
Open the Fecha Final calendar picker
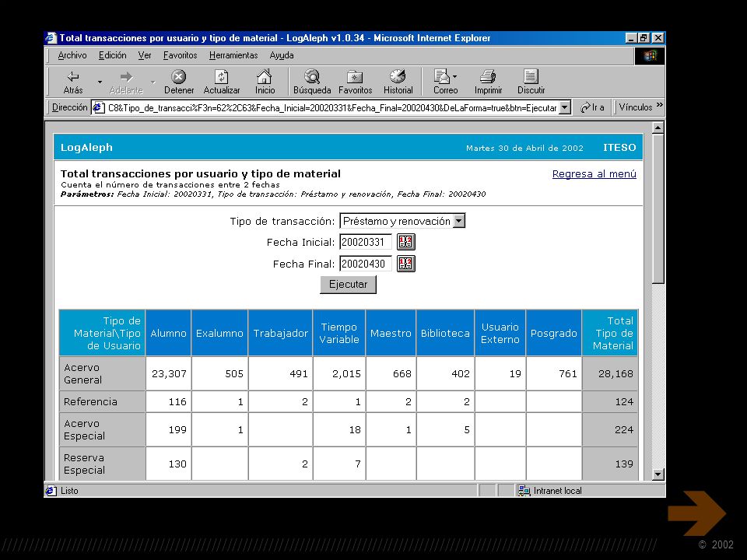pyautogui.click(x=406, y=264)
